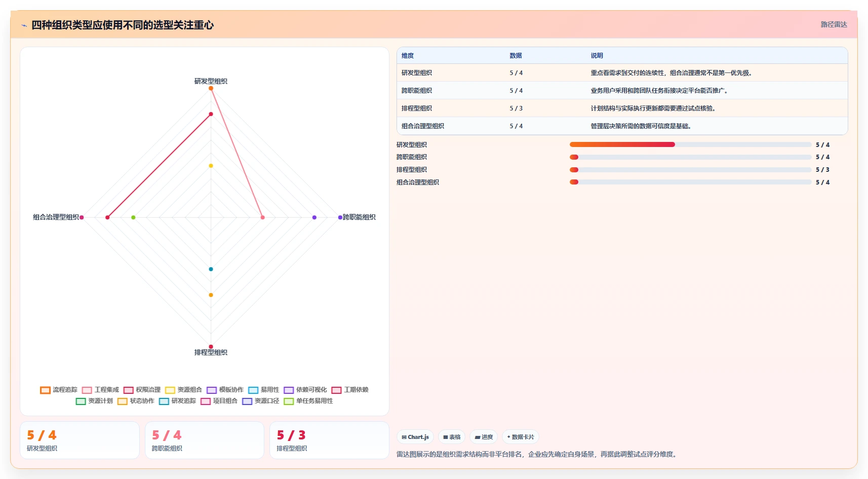The image size is (868, 479).
Task: Click the description starting 业务用户采用
Action: (660, 91)
